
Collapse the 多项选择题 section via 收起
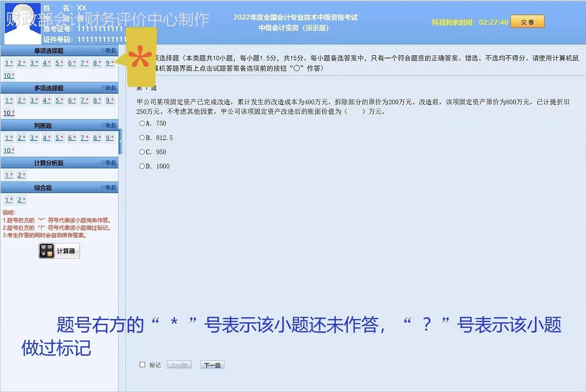click(x=109, y=88)
